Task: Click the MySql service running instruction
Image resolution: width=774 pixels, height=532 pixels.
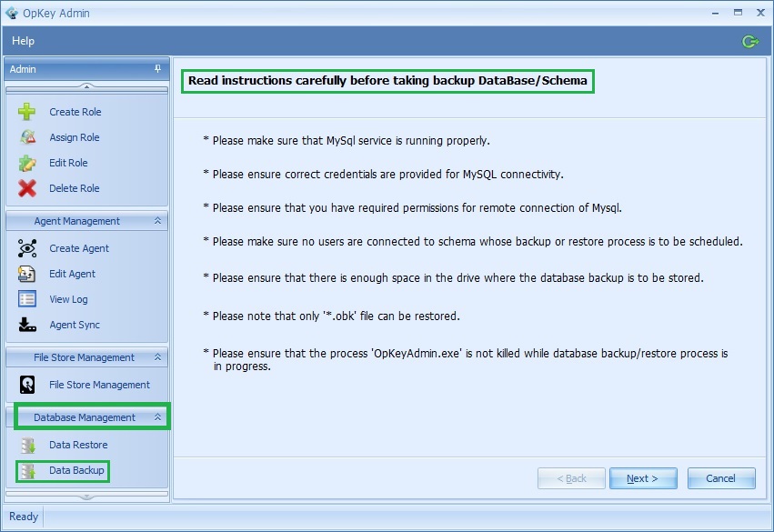Action: (x=347, y=141)
